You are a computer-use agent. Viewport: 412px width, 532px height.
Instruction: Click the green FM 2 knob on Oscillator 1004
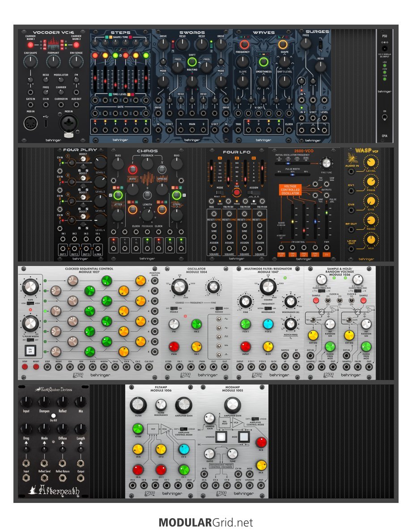(x=196, y=324)
